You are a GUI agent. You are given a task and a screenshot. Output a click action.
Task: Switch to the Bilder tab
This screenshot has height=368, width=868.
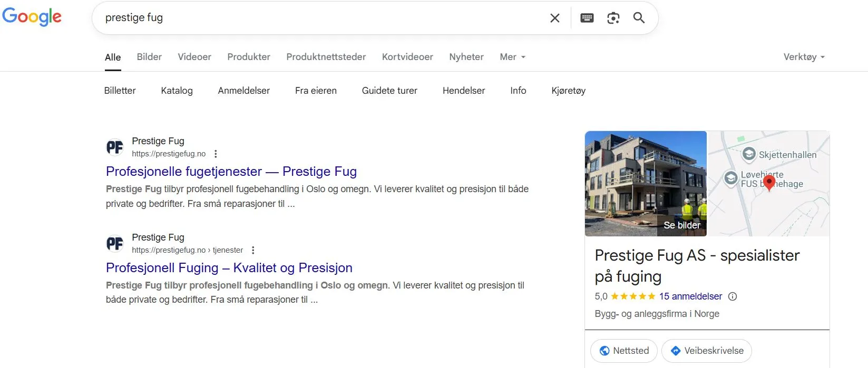click(x=149, y=57)
